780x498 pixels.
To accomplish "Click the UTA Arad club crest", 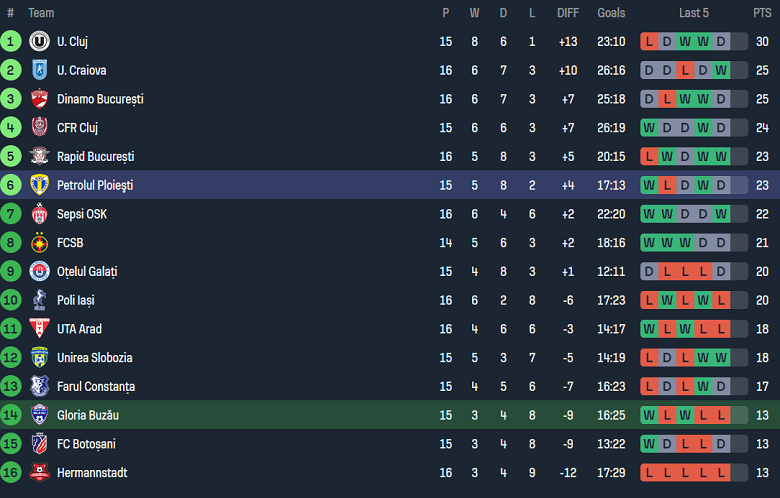I will 40,329.
